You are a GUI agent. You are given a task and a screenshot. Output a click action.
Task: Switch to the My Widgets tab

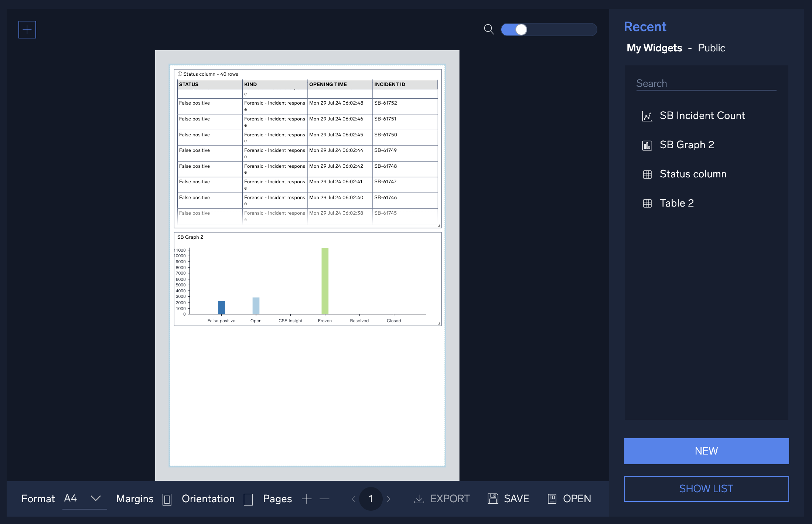click(x=654, y=48)
